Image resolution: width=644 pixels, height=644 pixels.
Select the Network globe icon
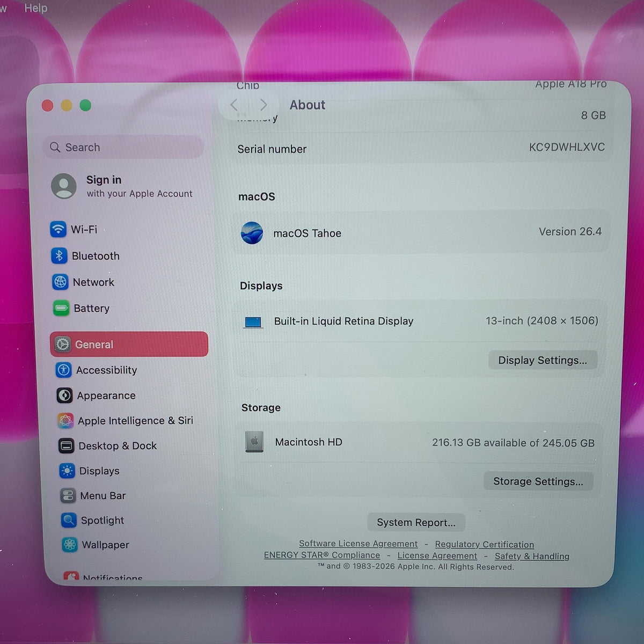coord(60,282)
